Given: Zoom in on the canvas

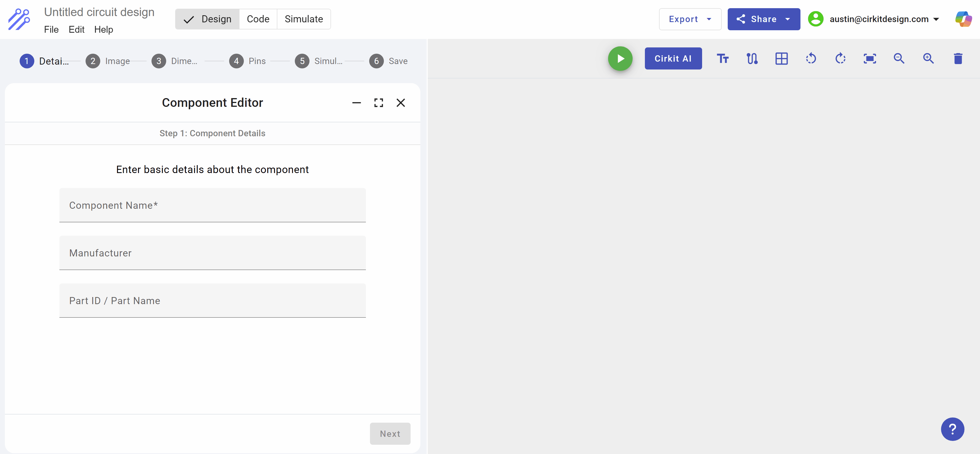Looking at the screenshot, I should (x=929, y=59).
